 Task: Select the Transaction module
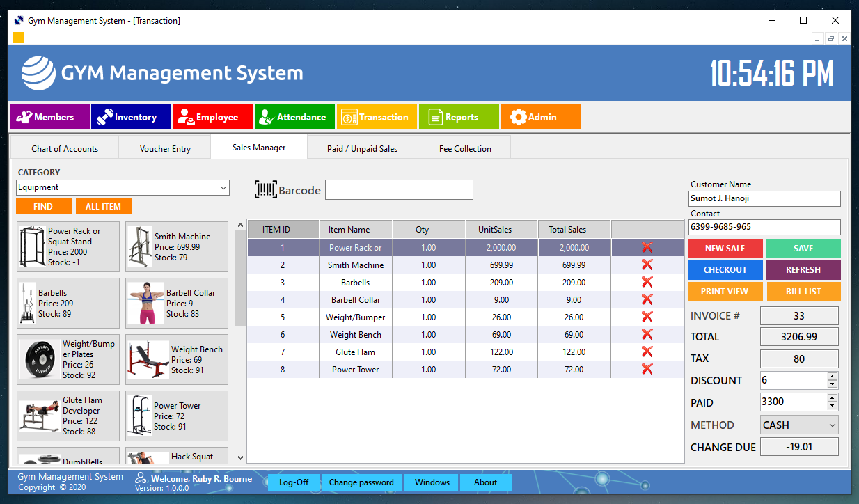377,116
